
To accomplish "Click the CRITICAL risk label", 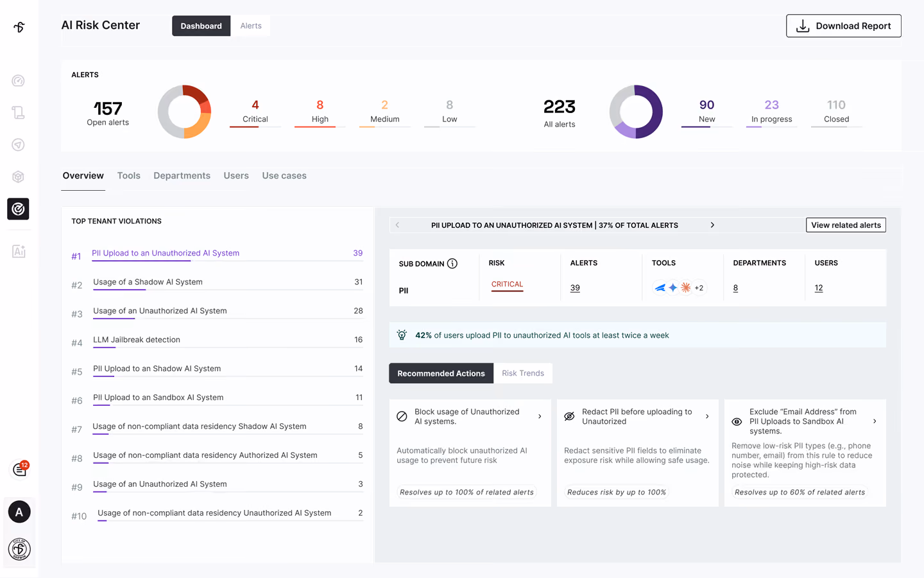I will coord(507,285).
